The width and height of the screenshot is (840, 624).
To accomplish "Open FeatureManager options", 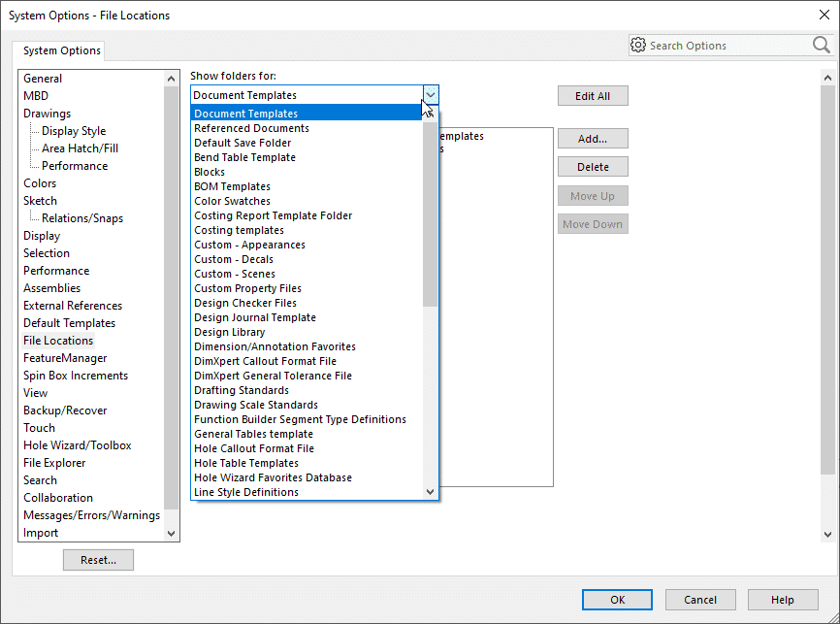I will [65, 357].
